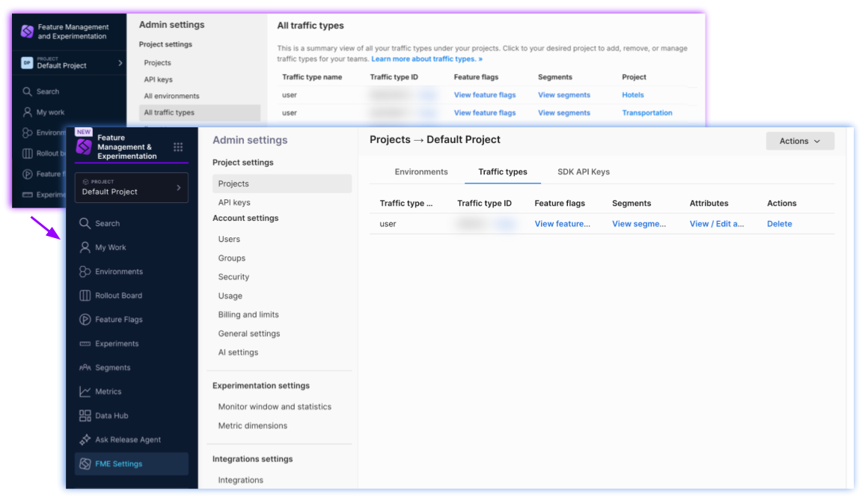Click the Rollout Board icon

85,296
